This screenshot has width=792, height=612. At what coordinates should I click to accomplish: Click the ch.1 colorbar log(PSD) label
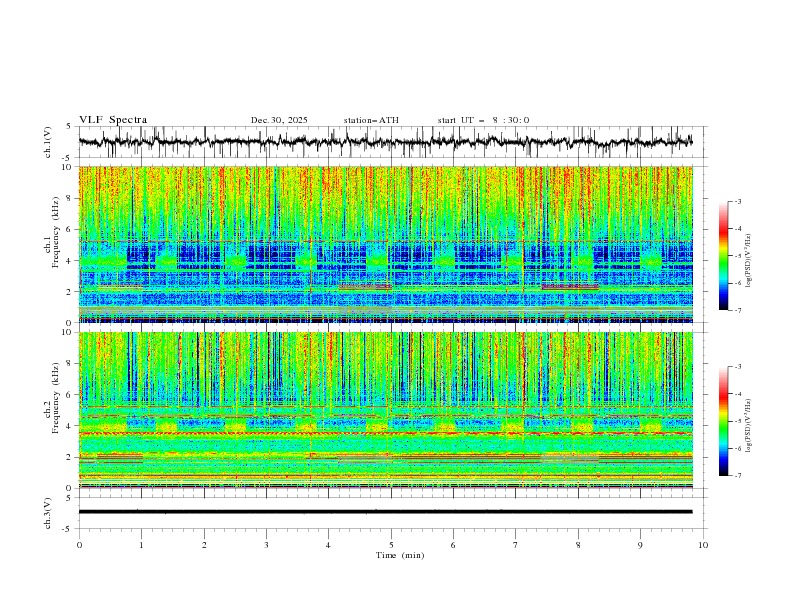pos(749,261)
